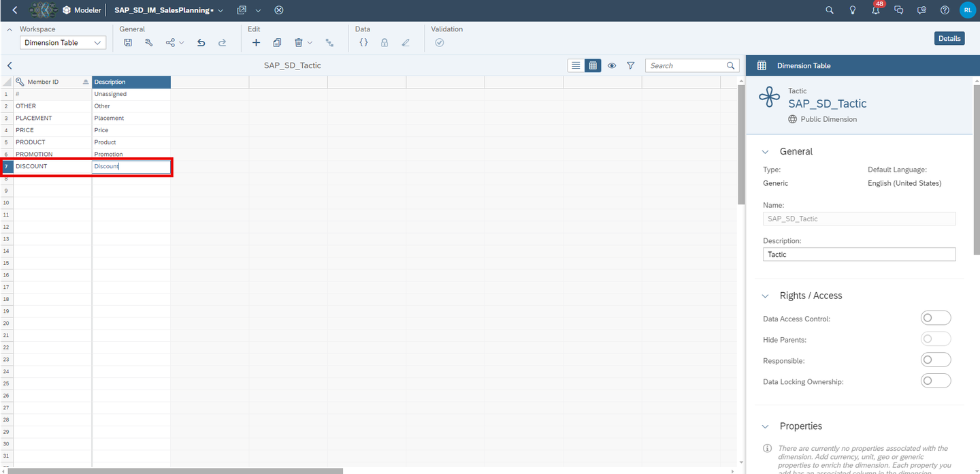Image resolution: width=980 pixels, height=474 pixels.
Task: Select the Member ID column header
Action: tap(52, 82)
